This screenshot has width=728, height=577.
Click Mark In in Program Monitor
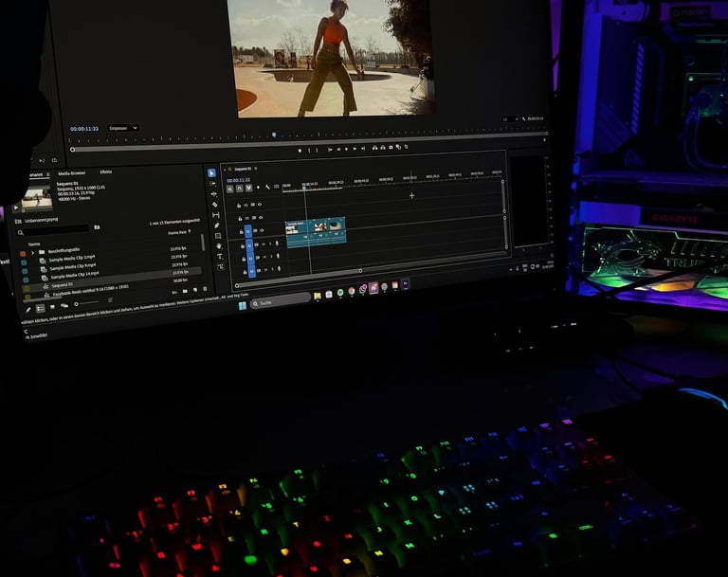tap(309, 150)
